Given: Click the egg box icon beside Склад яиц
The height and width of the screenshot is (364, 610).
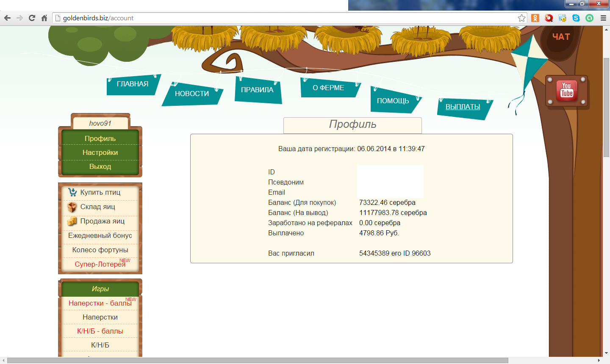Looking at the screenshot, I should (x=72, y=207).
